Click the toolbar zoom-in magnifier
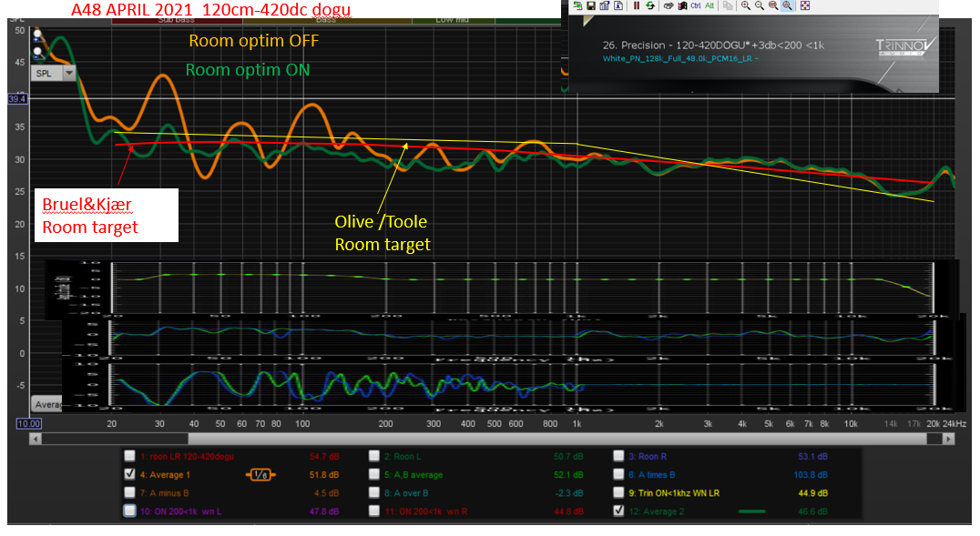Screen dimensions: 980x536 (746, 5)
